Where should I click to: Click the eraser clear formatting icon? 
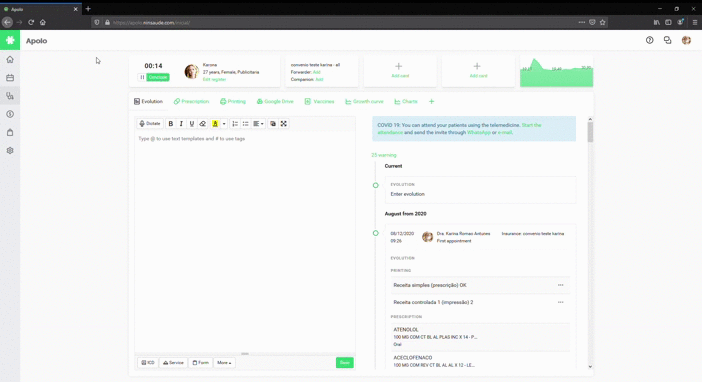[x=202, y=124]
